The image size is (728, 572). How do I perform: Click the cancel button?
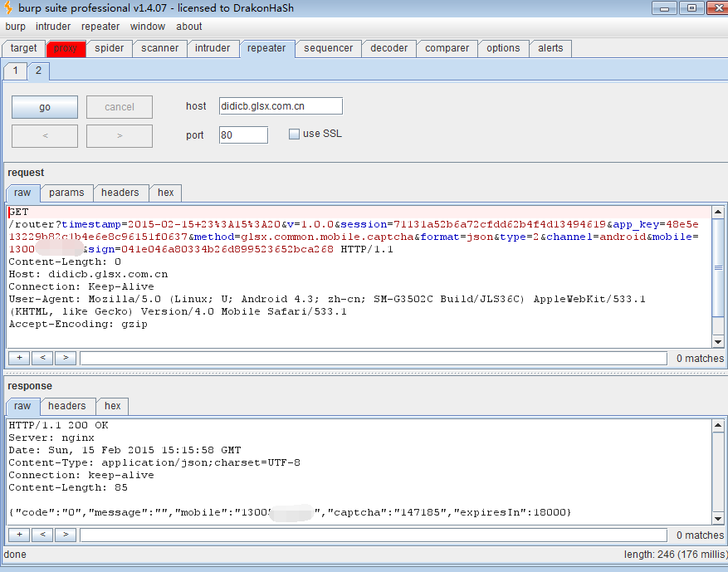click(120, 107)
